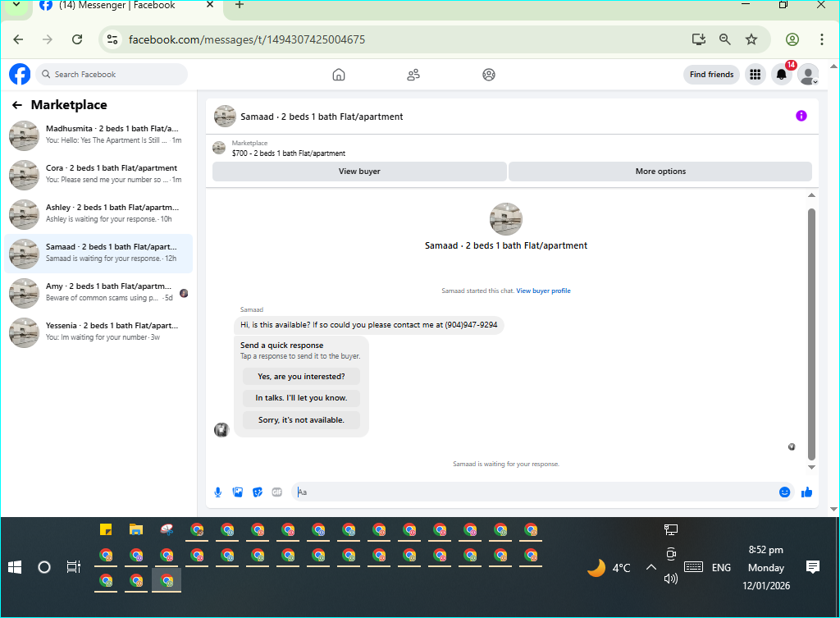Send quick reply 'Sorry, it's not available.'
The height and width of the screenshot is (618, 840).
[x=301, y=419]
